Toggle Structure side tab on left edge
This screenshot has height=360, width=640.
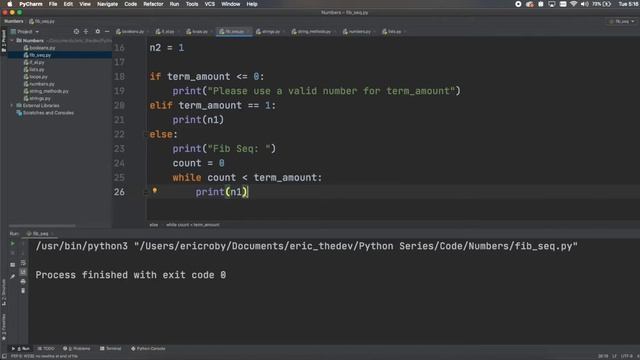tap(4, 292)
